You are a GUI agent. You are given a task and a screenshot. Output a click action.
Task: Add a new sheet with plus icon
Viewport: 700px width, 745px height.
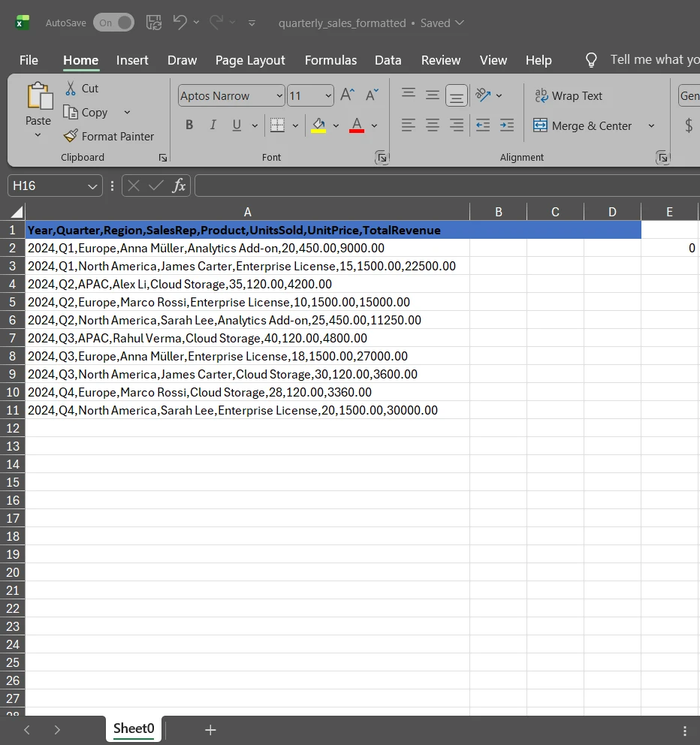[210, 729]
